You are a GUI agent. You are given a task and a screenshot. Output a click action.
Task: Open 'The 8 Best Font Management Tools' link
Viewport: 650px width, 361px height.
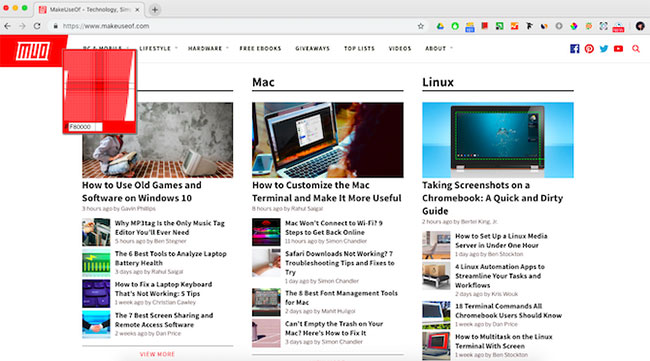341,298
